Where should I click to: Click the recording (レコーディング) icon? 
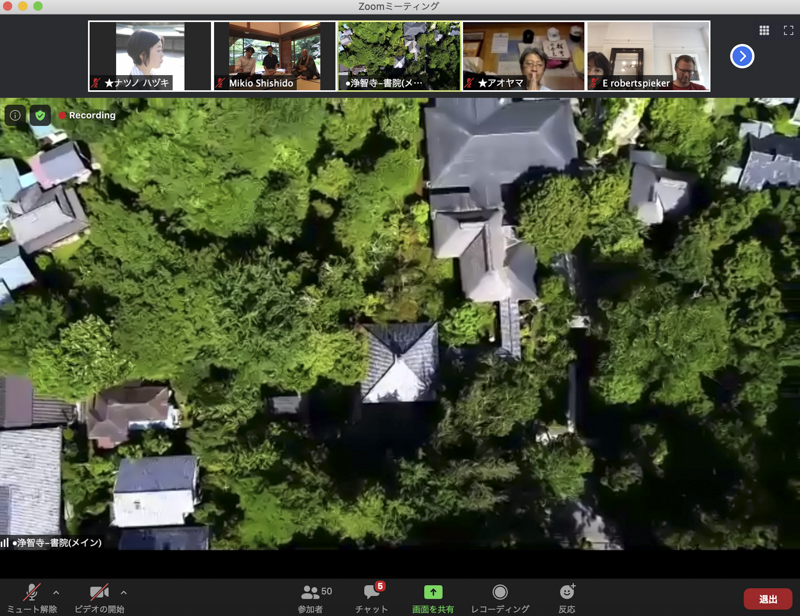[x=500, y=592]
